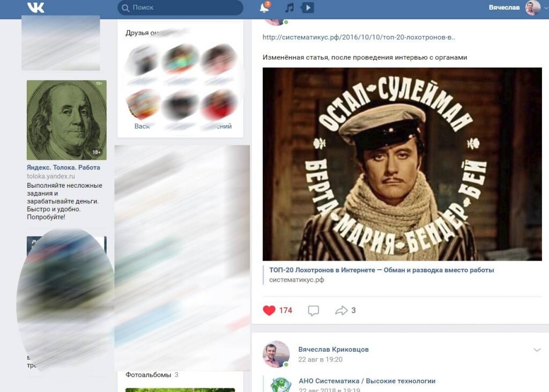
Task: Click the Franklin dollar ad image
Action: (66, 120)
